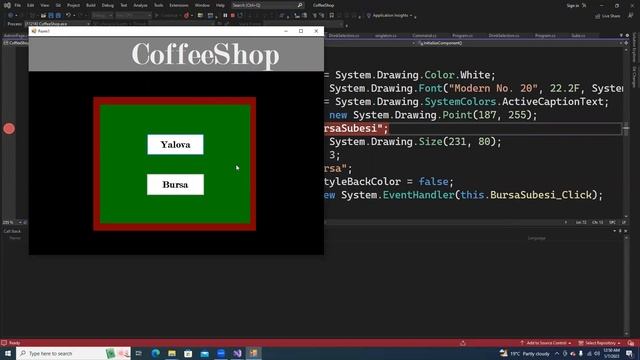Open the document tabs overflow dropdown arrow
The width and height of the screenshot is (640, 360).
pos(621,36)
